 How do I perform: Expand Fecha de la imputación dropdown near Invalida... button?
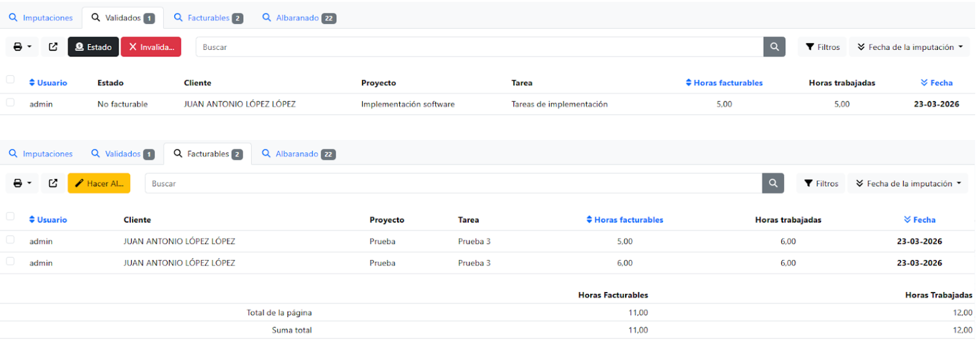[909, 47]
